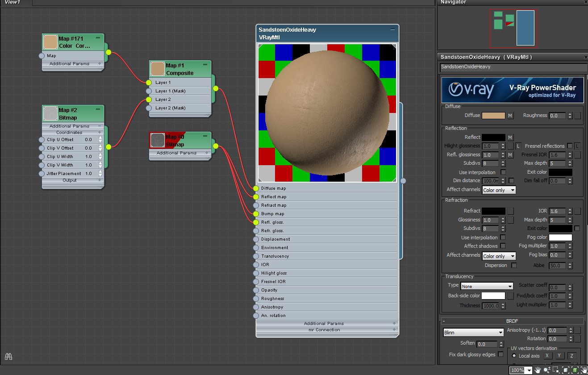The height and width of the screenshot is (375, 588).
Task: Click the Zoom Extents icon
Action: [566, 370]
